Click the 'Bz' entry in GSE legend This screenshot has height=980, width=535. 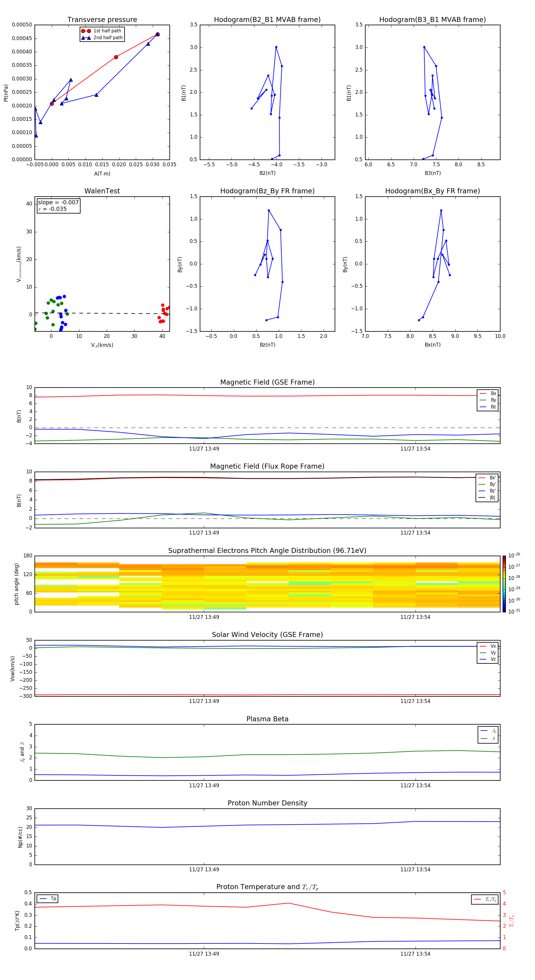488,407
